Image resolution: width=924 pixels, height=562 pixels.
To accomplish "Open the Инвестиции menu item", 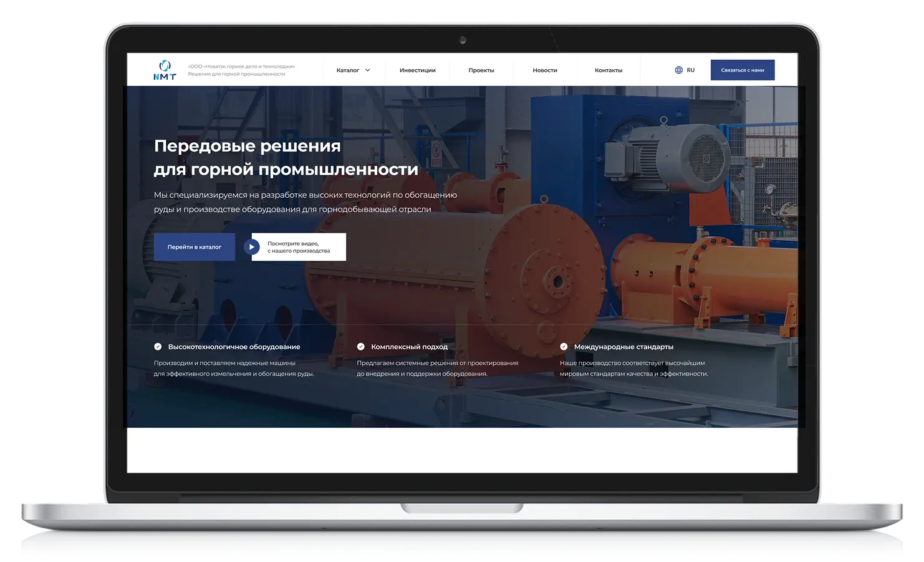I will tap(417, 70).
